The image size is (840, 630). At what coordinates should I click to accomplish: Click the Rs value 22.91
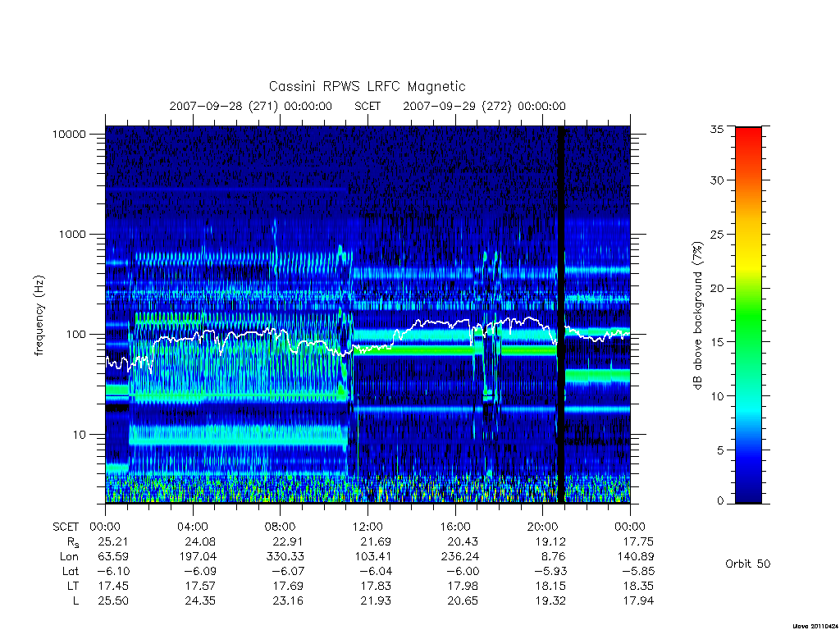click(288, 541)
